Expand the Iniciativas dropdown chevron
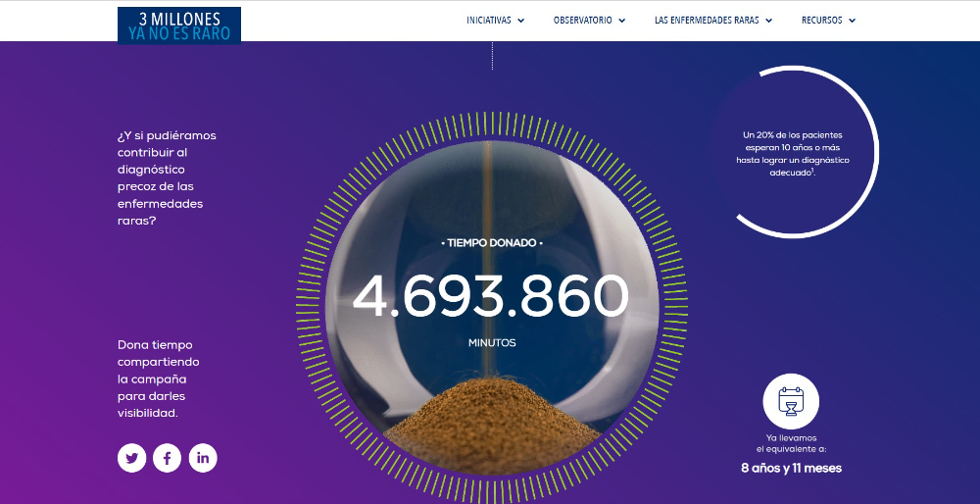The width and height of the screenshot is (980, 504). 521,21
